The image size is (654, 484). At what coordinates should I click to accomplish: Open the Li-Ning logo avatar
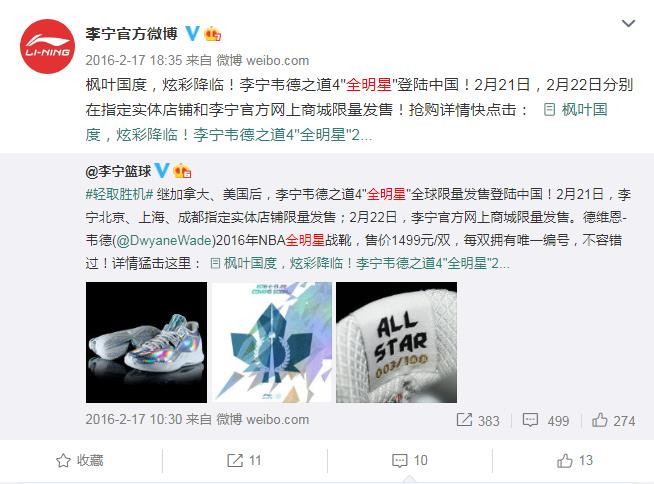[47, 46]
